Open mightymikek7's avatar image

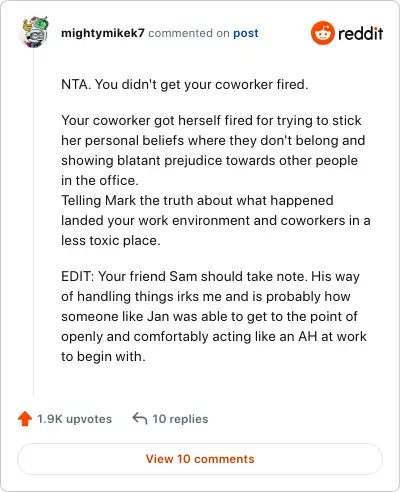pyautogui.click(x=35, y=32)
